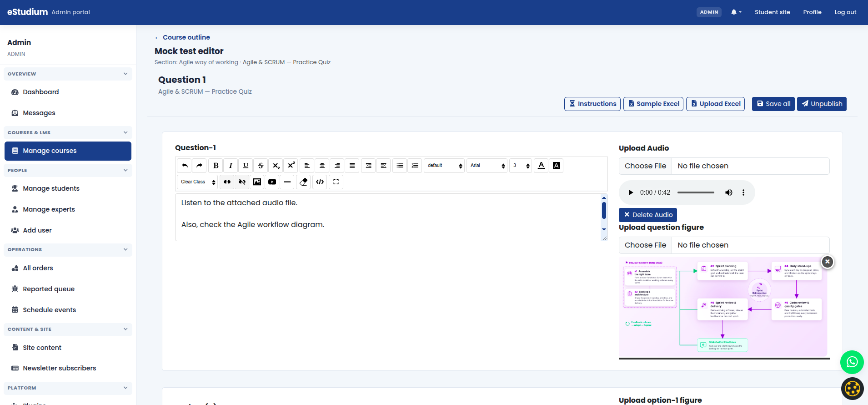Go to Manage students
This screenshot has height=405, width=868.
(x=68, y=188)
